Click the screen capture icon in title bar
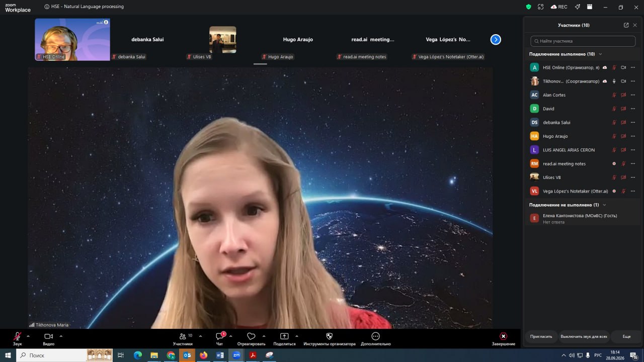Viewport: 644px width, 362px height. point(541,7)
